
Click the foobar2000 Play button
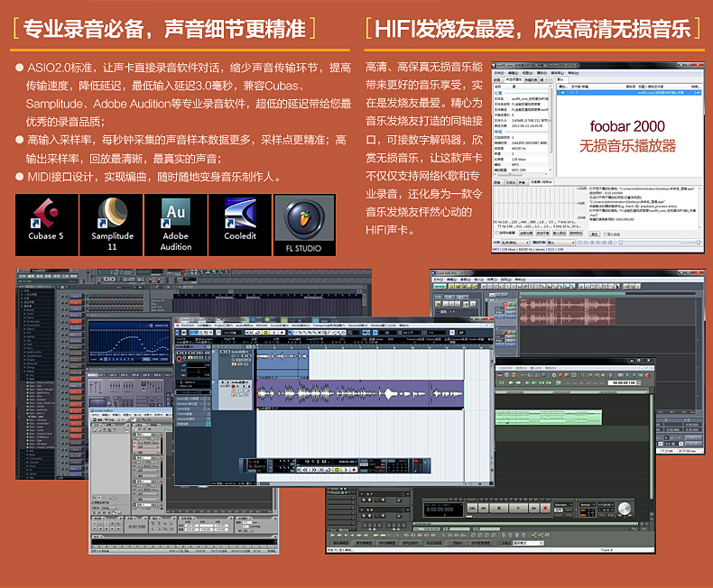pos(586,243)
